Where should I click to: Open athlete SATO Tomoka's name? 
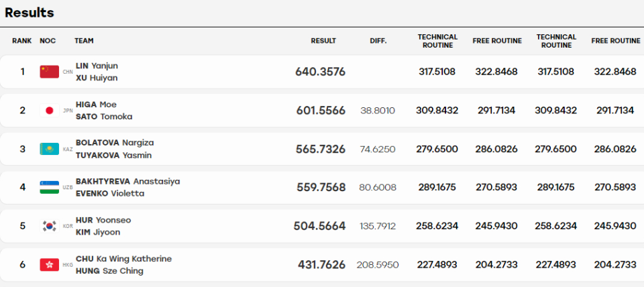pos(104,117)
